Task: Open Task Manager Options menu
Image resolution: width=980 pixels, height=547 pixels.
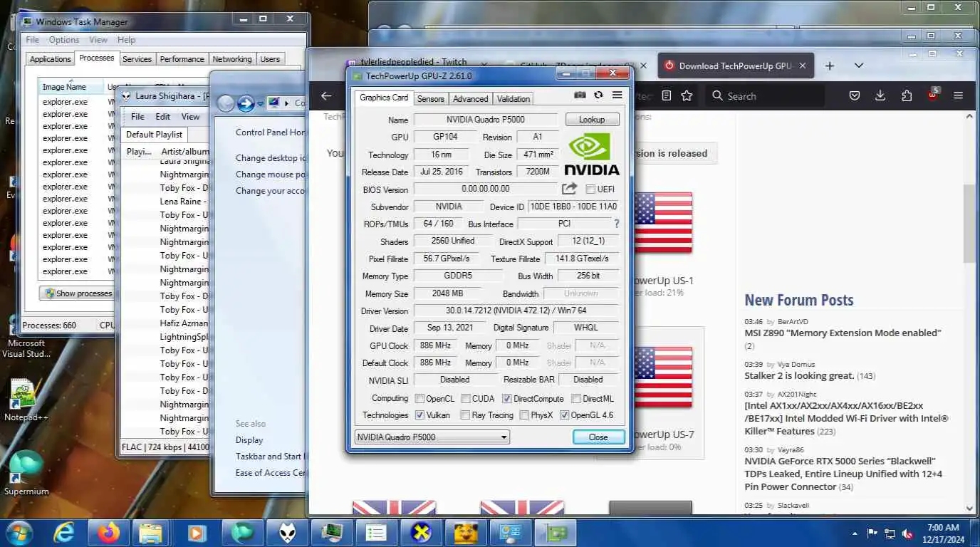Action: tap(64, 40)
